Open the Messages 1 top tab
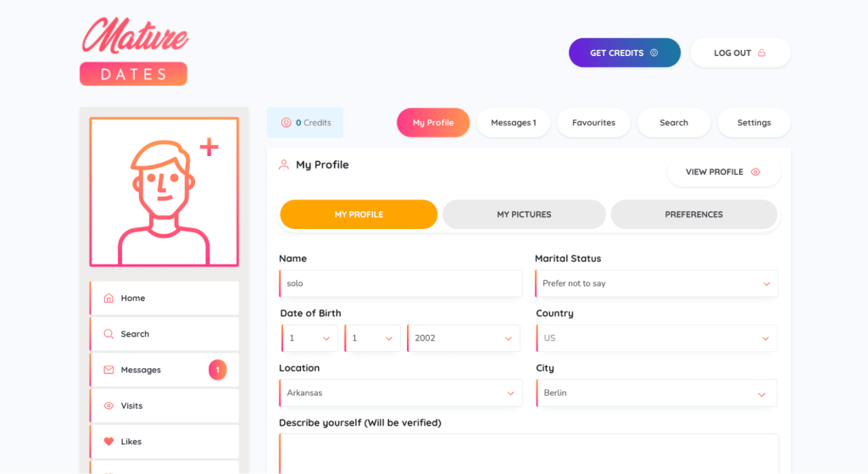 [513, 122]
